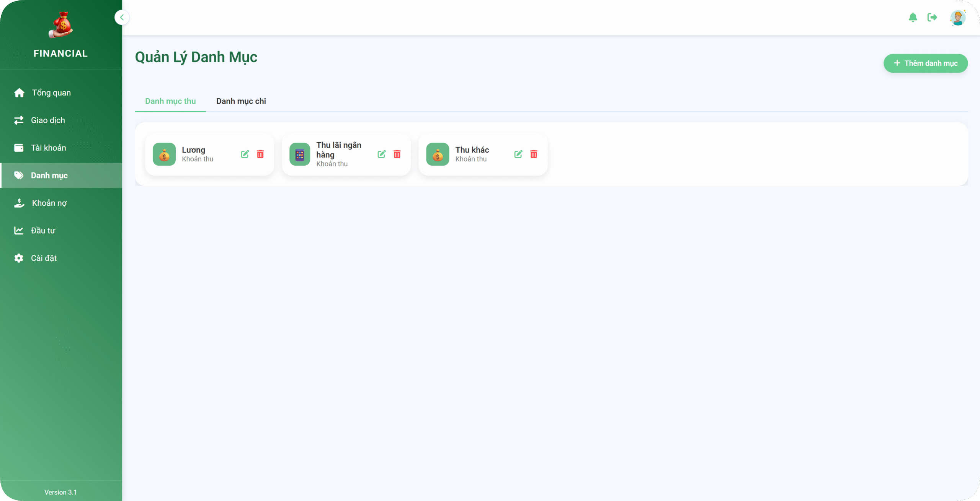Delete the Lương category
980x501 pixels.
(260, 154)
